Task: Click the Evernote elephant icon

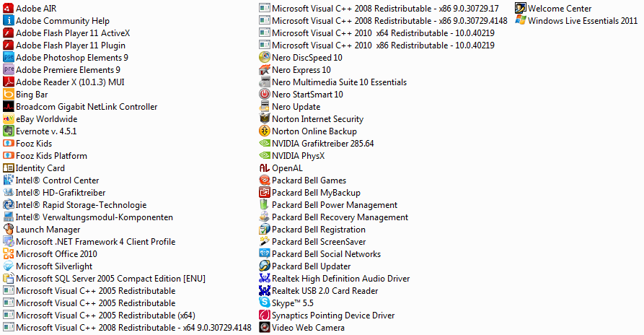Action: click(8, 131)
